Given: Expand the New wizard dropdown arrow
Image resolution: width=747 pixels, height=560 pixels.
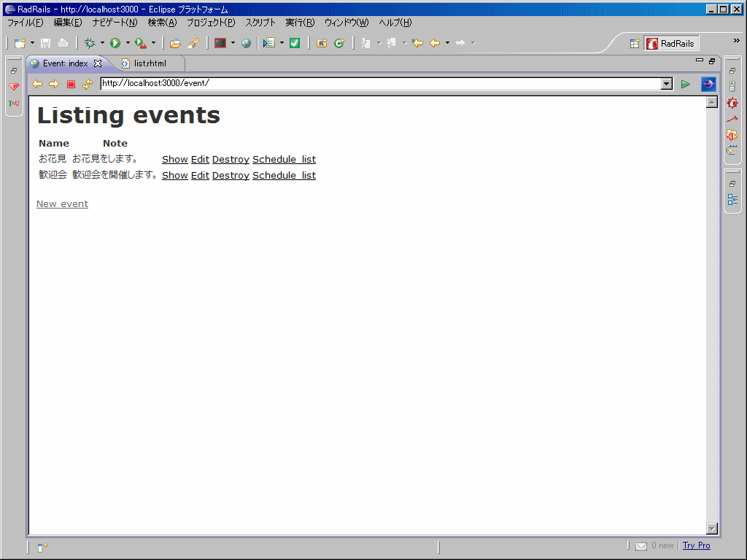Looking at the screenshot, I should (x=32, y=43).
